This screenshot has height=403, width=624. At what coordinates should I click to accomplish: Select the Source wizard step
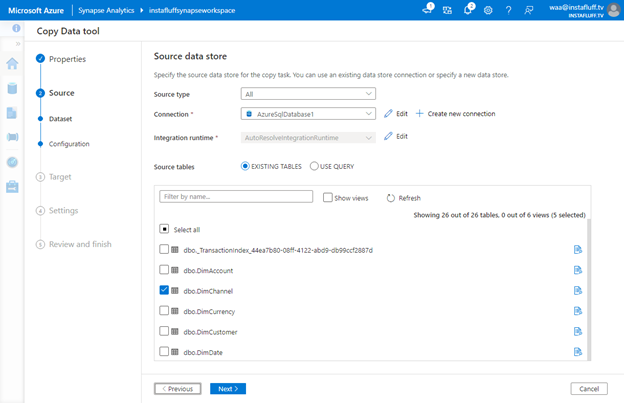click(61, 93)
